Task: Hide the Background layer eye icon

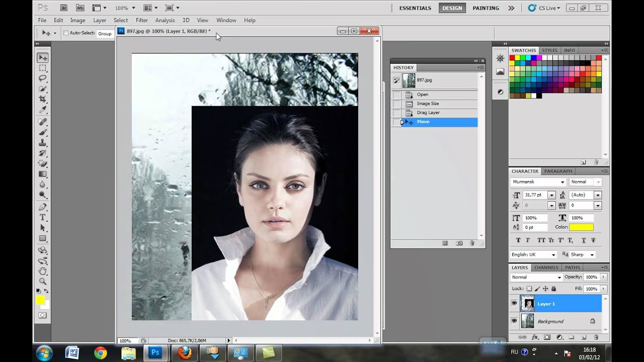Action: [514, 321]
